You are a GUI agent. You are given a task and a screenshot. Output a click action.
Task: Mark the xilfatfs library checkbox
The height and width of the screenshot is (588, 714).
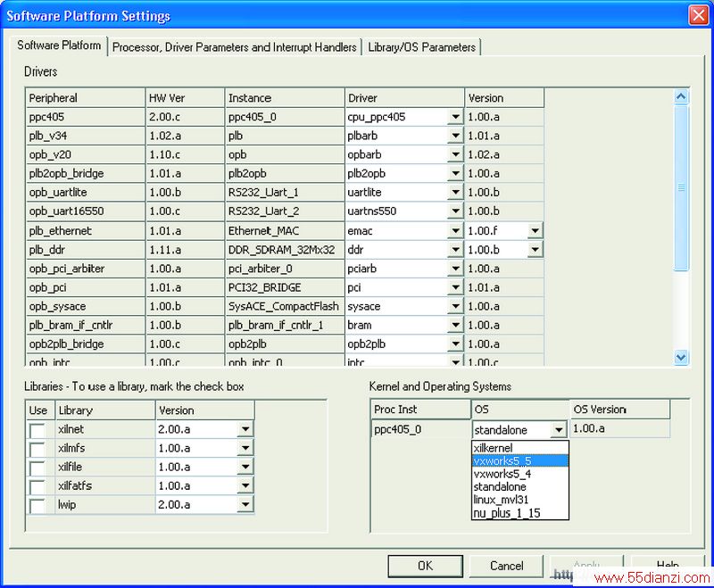pos(37,487)
